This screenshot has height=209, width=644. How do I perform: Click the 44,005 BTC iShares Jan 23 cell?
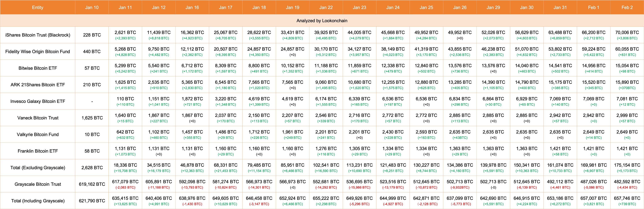coord(360,35)
